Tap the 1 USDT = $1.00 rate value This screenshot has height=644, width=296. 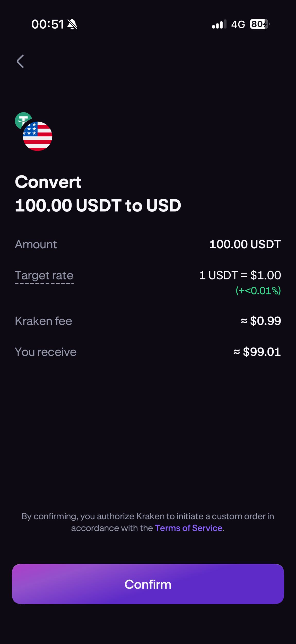[240, 275]
